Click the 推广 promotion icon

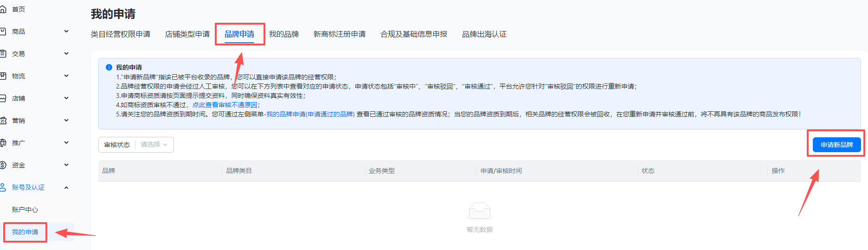(3, 143)
